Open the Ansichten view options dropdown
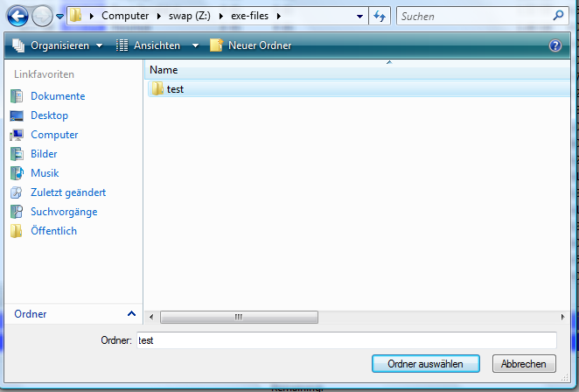Image resolution: width=579 pixels, height=392 pixels. coord(157,45)
